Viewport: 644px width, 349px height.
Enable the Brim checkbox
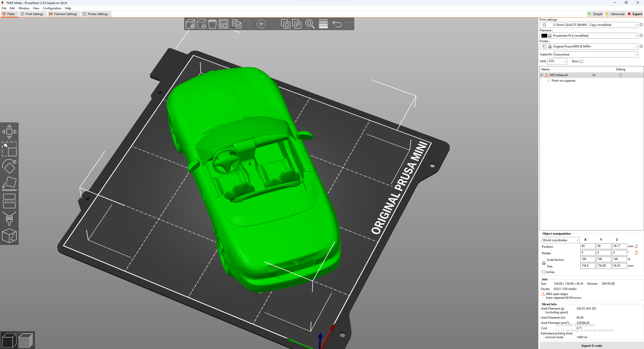(x=581, y=61)
